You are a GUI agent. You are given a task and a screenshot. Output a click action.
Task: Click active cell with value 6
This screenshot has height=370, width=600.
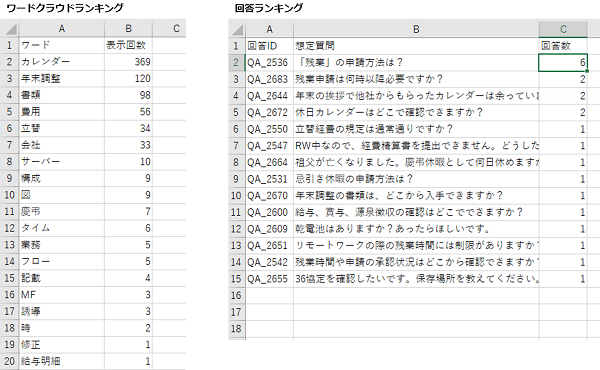(563, 62)
